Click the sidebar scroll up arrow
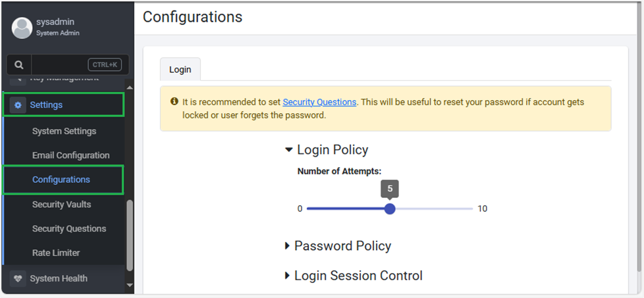 point(129,87)
